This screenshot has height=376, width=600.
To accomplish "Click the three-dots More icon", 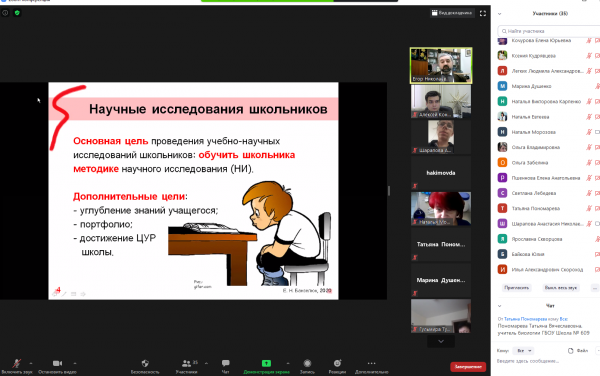I will 372,363.
